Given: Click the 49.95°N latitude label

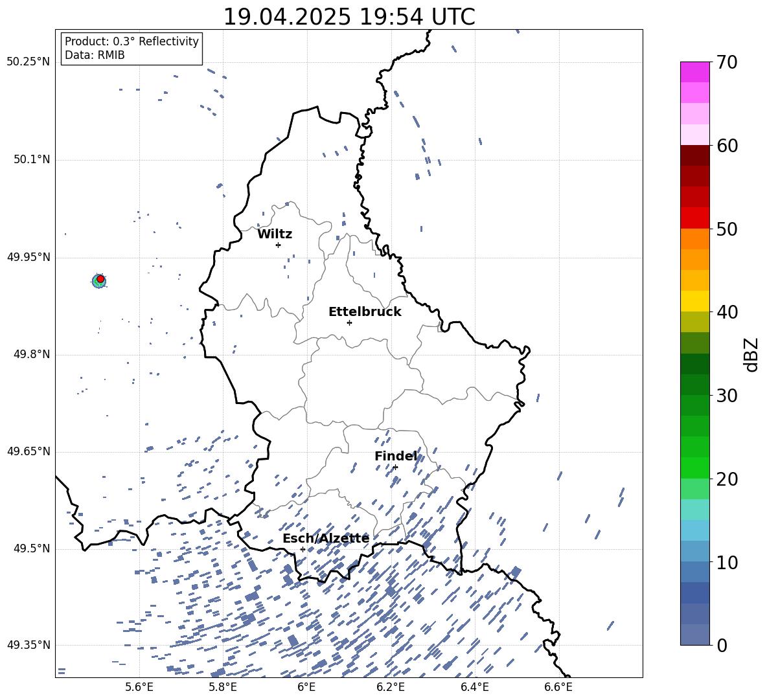Looking at the screenshot, I should pos(29,257).
